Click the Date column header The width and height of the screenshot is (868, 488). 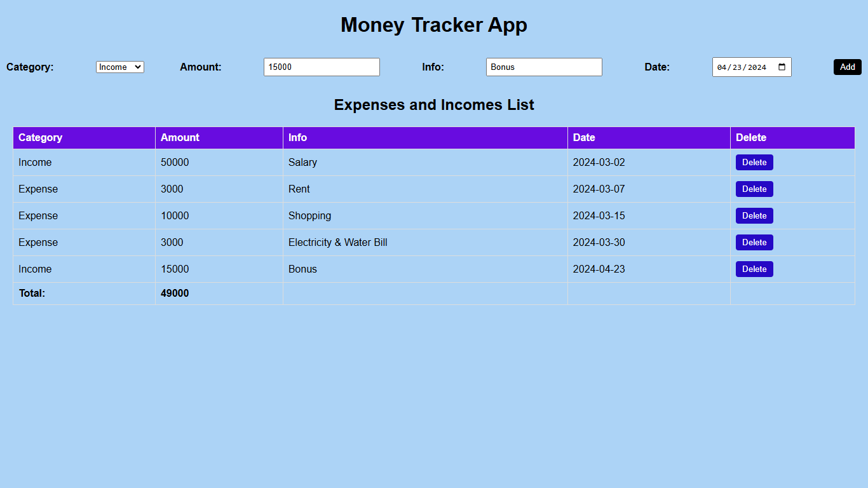pos(649,138)
